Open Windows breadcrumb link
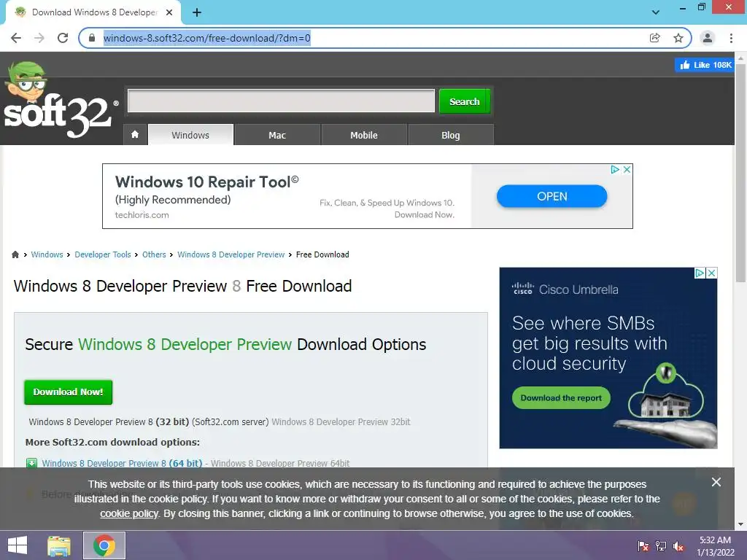The width and height of the screenshot is (747, 560). point(47,254)
